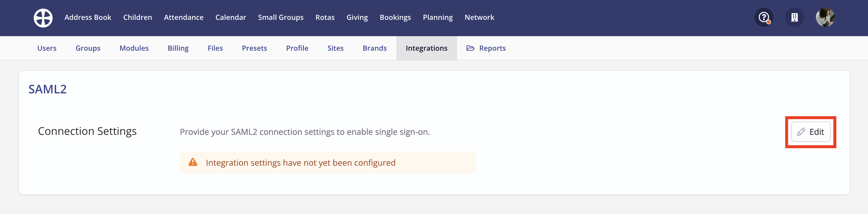Open the Brands tab

pos(375,48)
